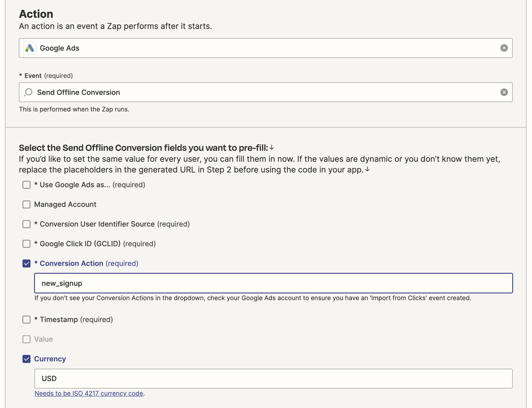
Task: Enable Conversion User Identifier Source checkbox
Action: click(26, 224)
